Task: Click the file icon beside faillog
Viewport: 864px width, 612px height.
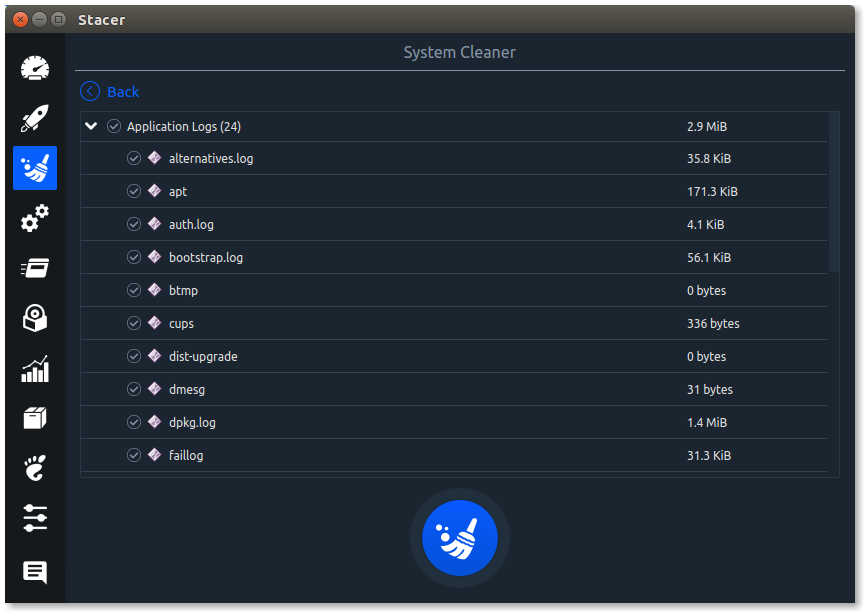Action: tap(155, 455)
